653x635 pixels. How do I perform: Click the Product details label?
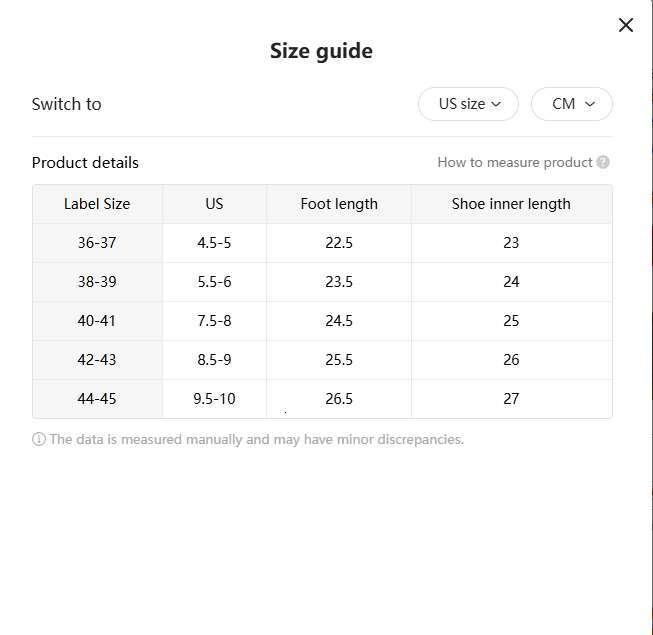(85, 162)
